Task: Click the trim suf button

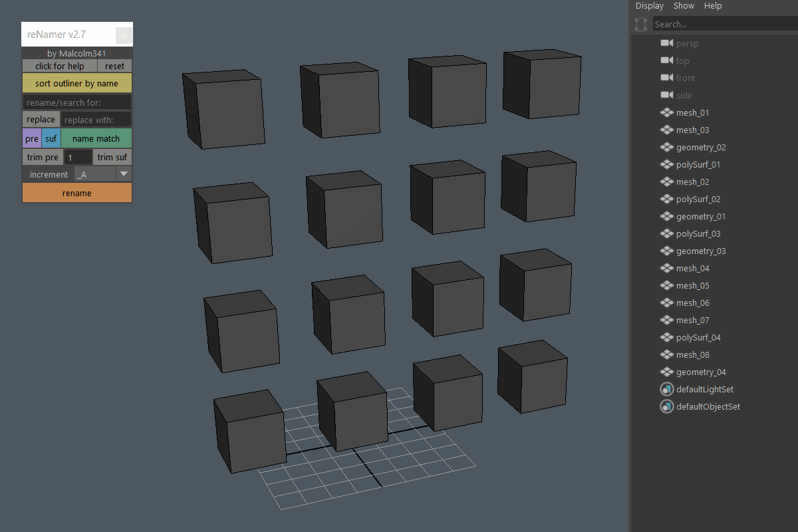Action: 112,157
